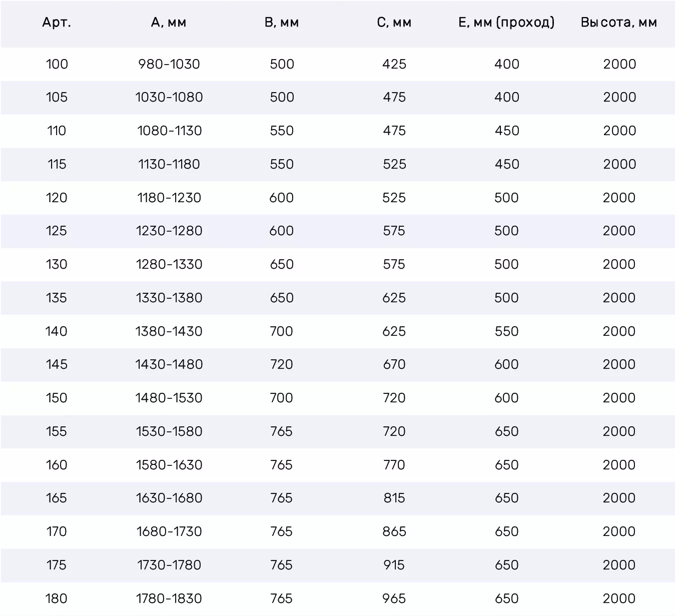Screen dimensions: 675x616
Task: Select the 1080-1130 range cell
Action: tap(169, 131)
